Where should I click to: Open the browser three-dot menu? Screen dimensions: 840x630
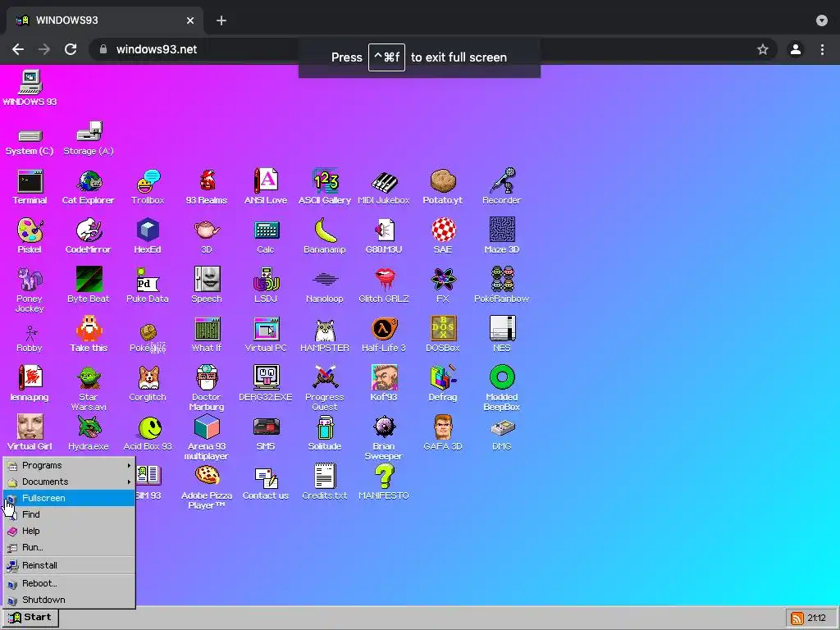tap(822, 49)
